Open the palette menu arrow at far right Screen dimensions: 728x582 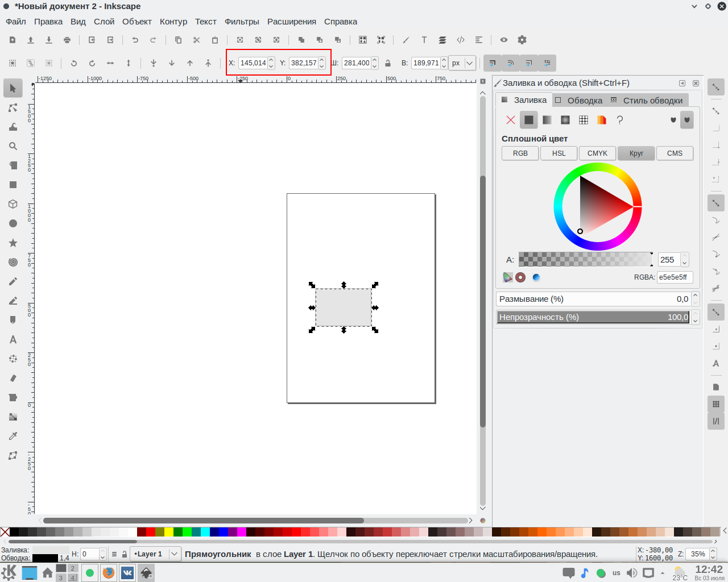[x=724, y=531]
